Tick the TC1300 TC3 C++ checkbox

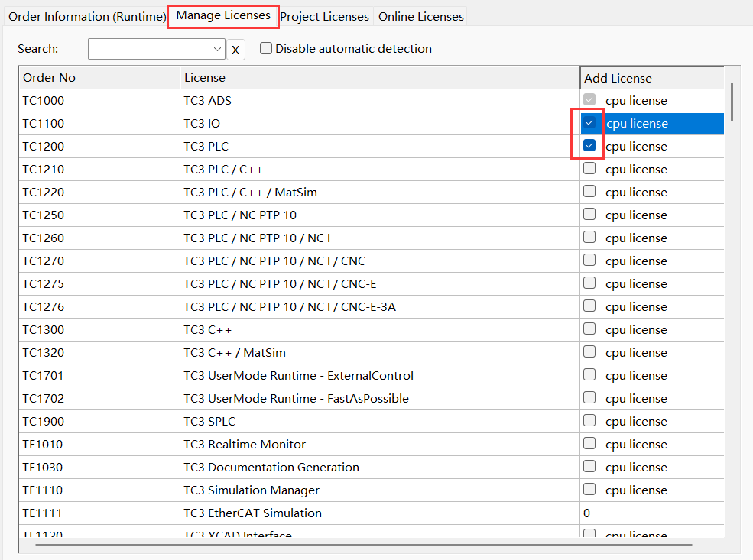click(x=589, y=329)
